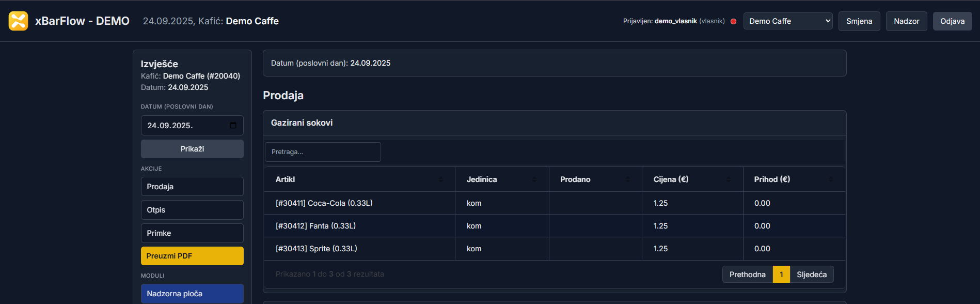Viewport: 980px width, 304px height.
Task: Sort by Prodano column arrows
Action: click(628, 179)
